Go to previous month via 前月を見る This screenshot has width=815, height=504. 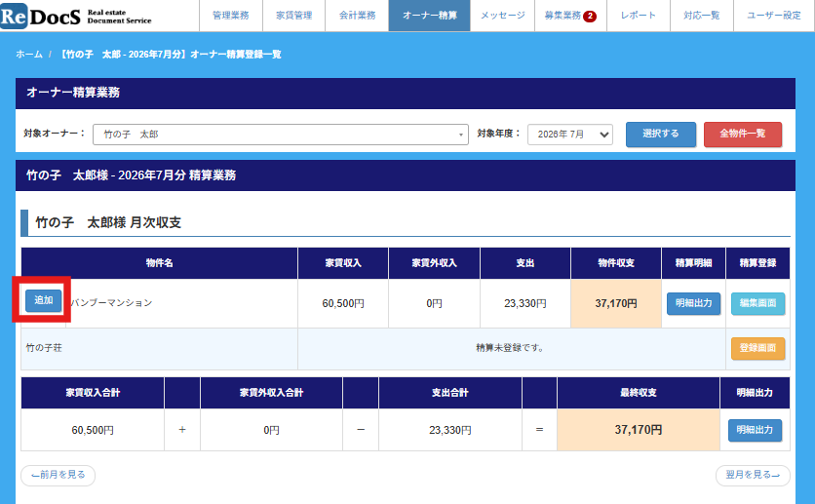pos(58,475)
